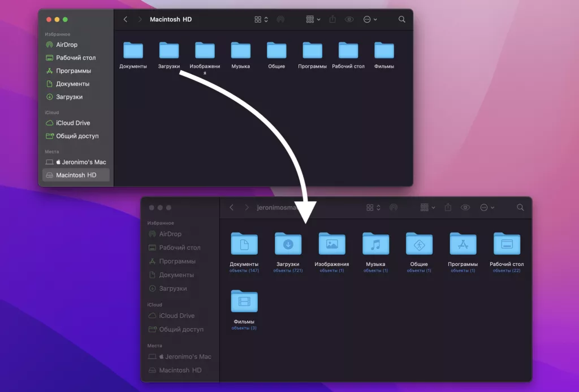579x392 pixels.
Task: Click the Search magnifier in the bottom window
Action: point(520,208)
